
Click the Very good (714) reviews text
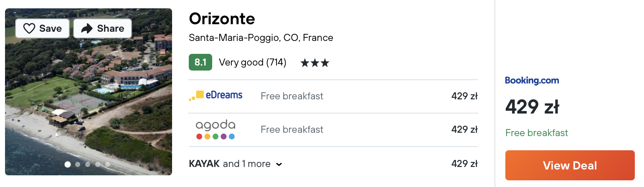253,63
